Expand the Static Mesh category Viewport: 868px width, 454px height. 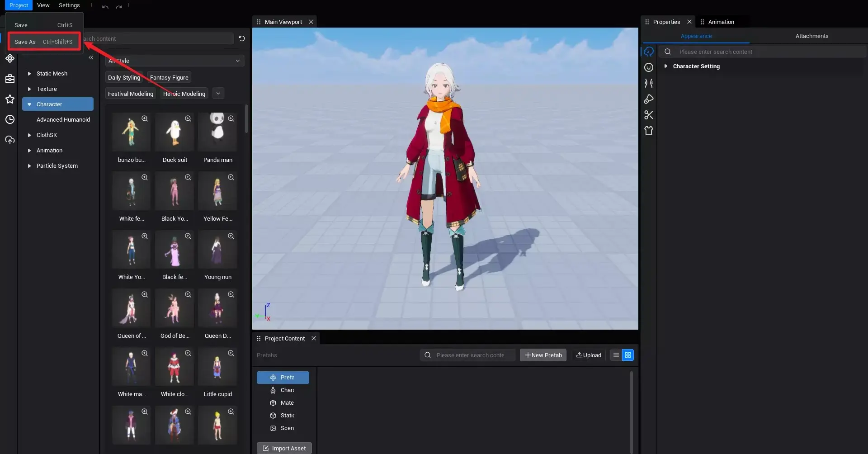(29, 74)
